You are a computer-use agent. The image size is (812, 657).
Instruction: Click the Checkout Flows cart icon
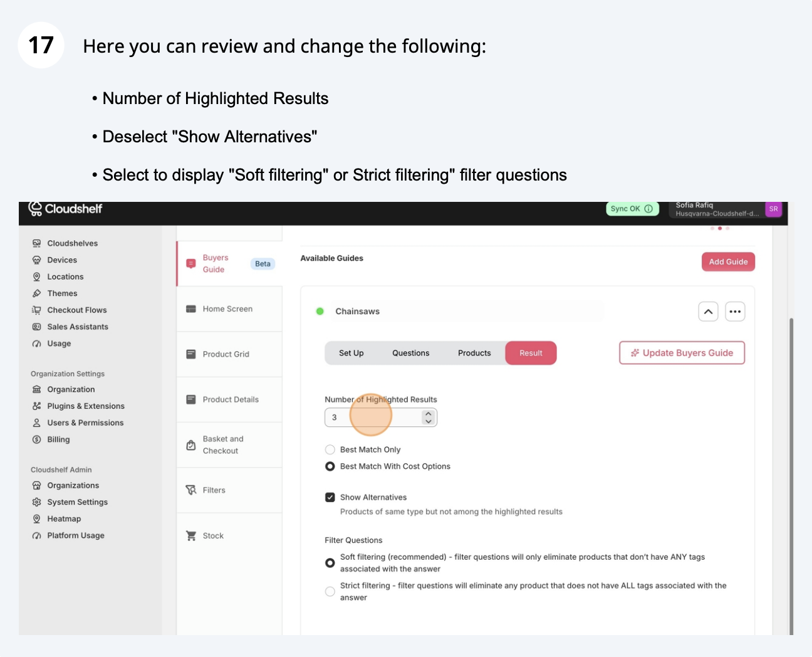(x=36, y=310)
